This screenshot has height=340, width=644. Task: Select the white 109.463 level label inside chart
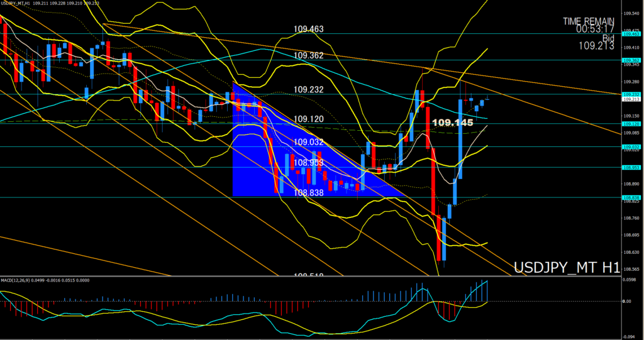point(308,29)
